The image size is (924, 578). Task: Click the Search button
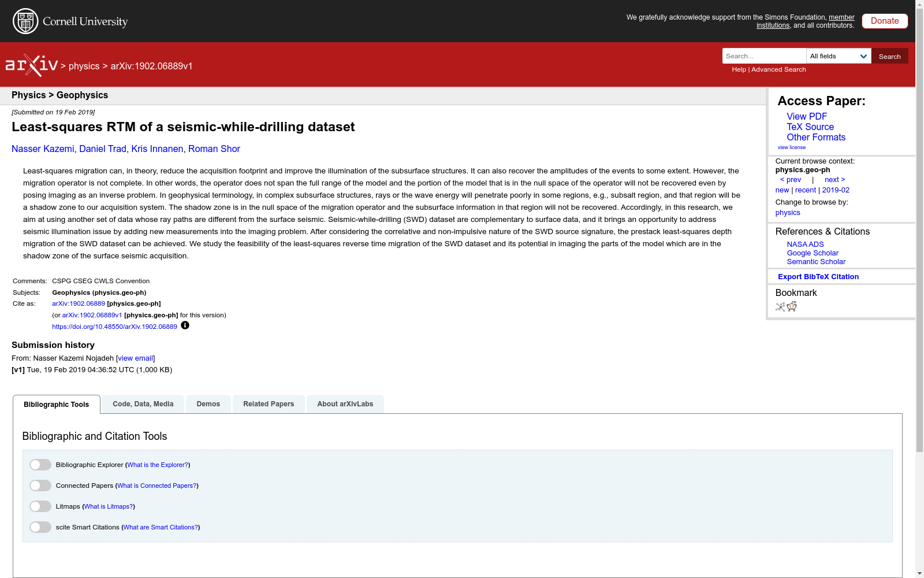889,56
